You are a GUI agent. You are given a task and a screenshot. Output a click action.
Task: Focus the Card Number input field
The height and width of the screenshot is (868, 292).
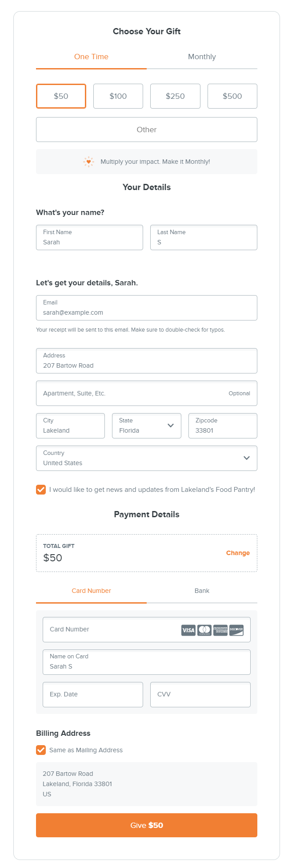147,629
